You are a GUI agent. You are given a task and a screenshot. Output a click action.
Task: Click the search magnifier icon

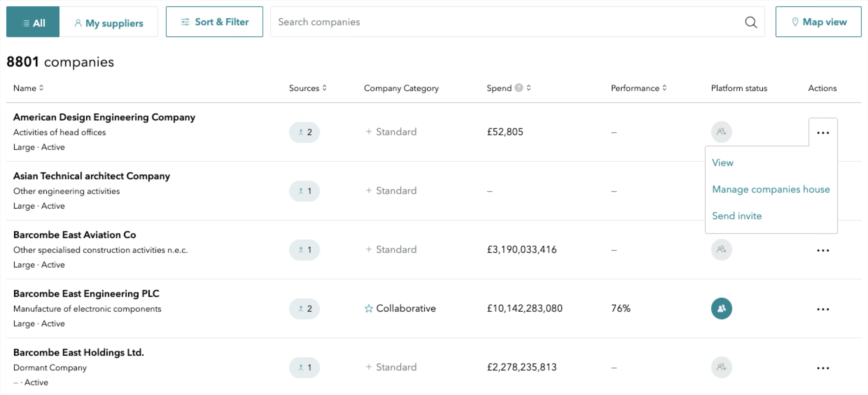[751, 22]
